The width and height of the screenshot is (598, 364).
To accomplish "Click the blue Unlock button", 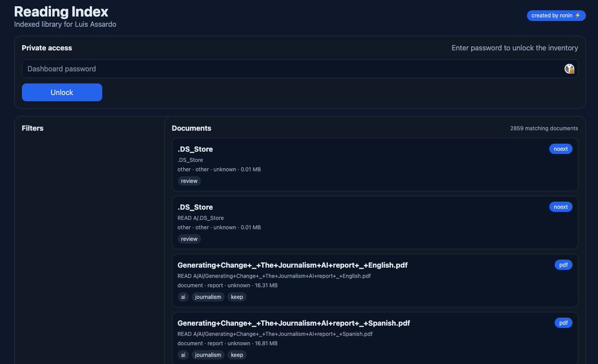I will point(62,92).
